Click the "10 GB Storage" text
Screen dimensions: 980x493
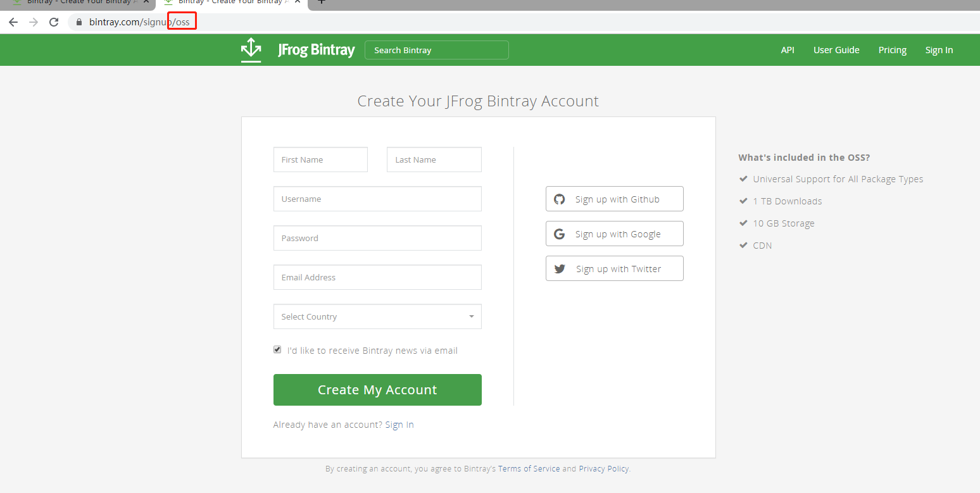784,223
